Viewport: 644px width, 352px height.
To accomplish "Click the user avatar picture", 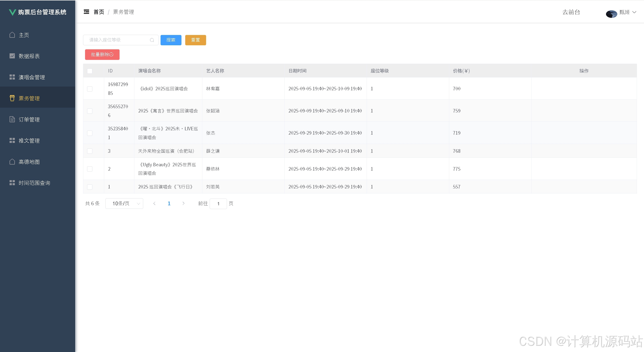I will (612, 14).
